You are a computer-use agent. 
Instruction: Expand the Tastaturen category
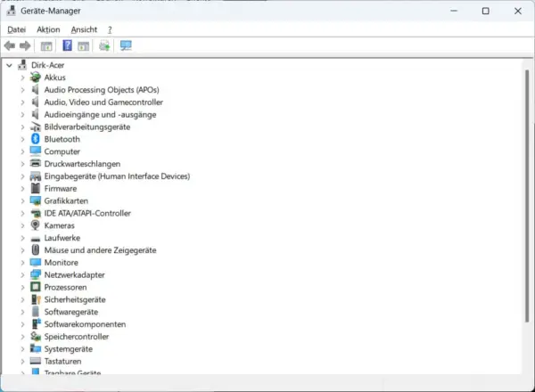tap(22, 362)
